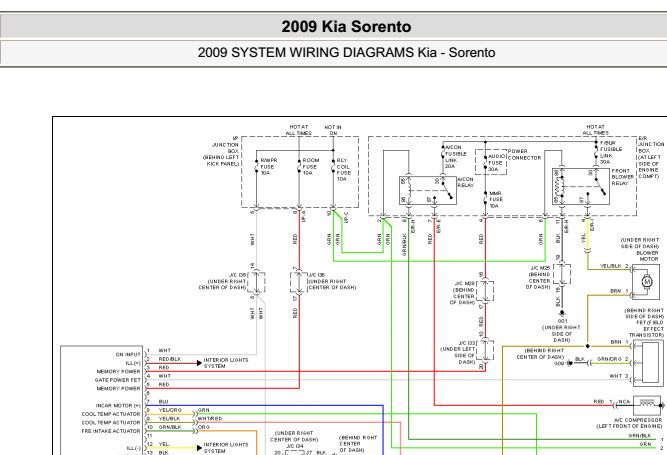Screen dimensions: 667x455
Task: Select the 'NCA' connector label
Action: (624, 401)
